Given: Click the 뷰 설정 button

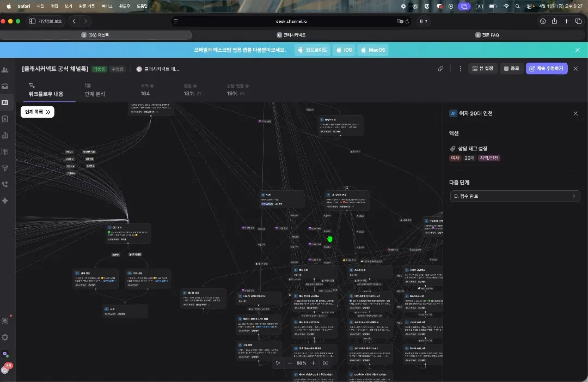Looking at the screenshot, I should (x=482, y=69).
